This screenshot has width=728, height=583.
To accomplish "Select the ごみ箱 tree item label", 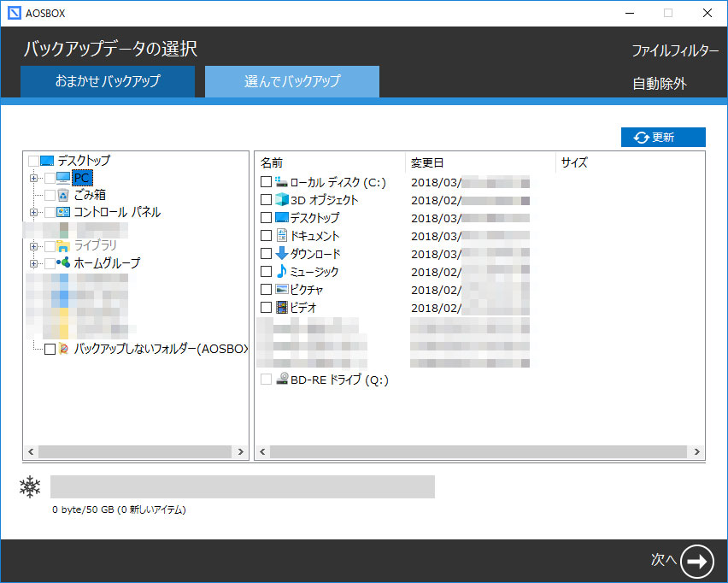I will click(x=90, y=195).
